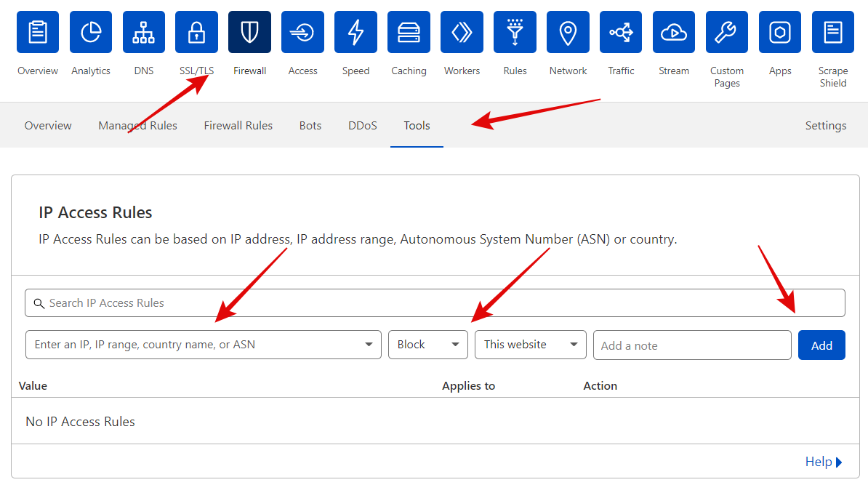
Task: Open the Stream cloud play icon
Action: (674, 32)
